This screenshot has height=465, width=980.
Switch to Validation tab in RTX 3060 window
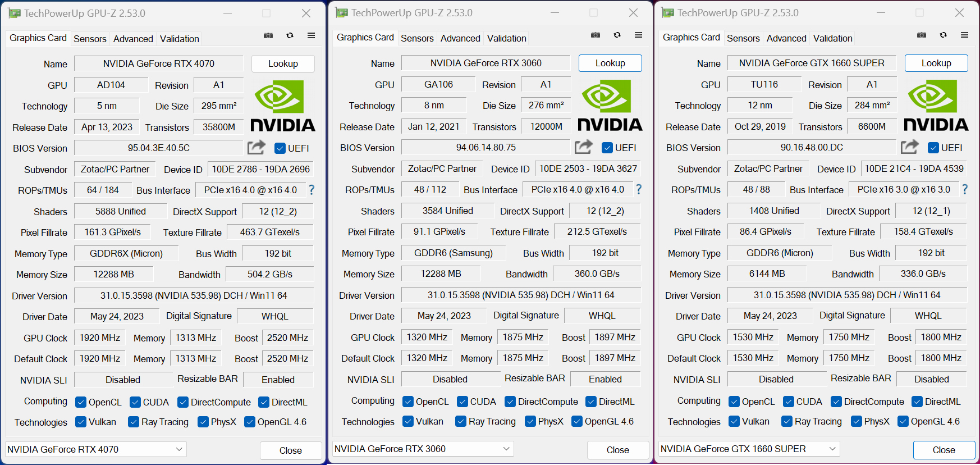(x=507, y=38)
